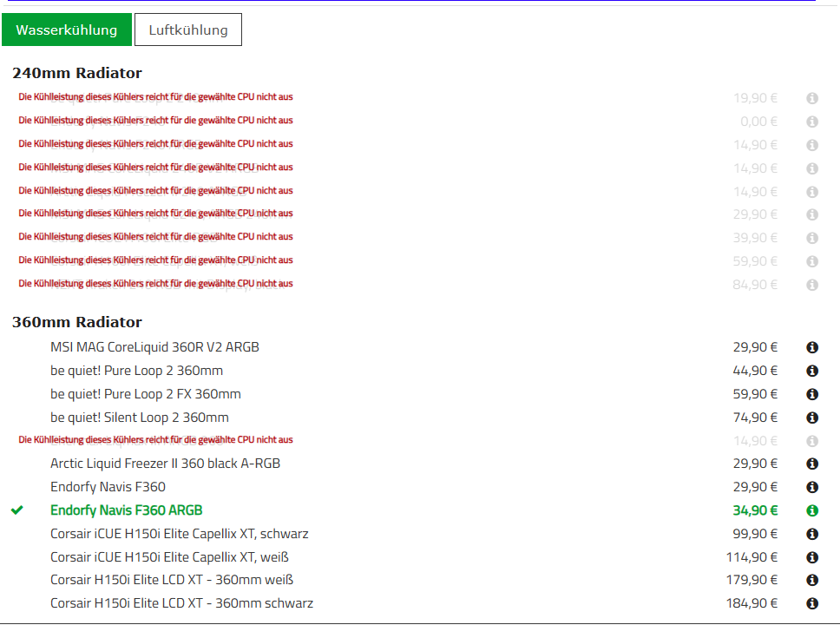Image resolution: width=840 pixels, height=625 pixels.
Task: Choose be quiet! Pure Loop 2 FX 360mm
Action: [146, 394]
